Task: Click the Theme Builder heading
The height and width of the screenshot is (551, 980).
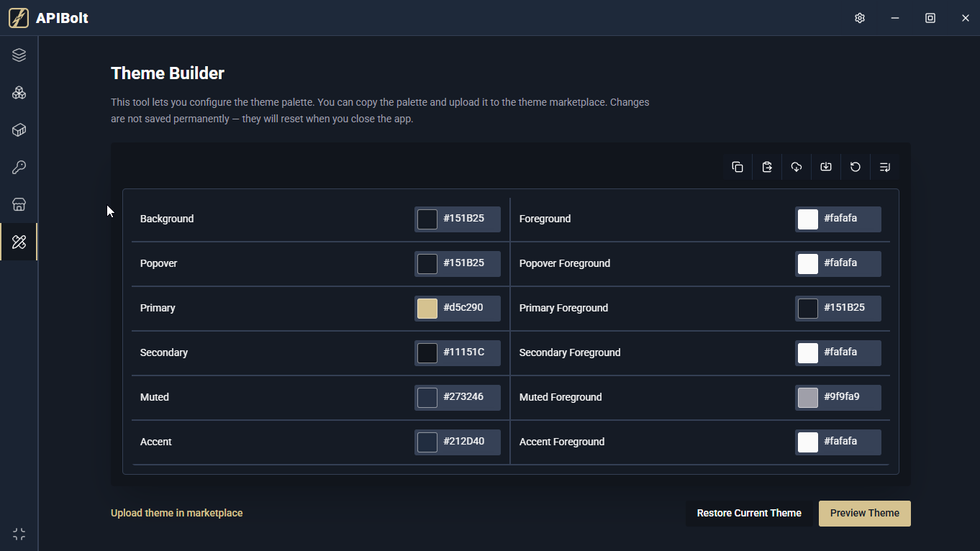Action: 168,73
